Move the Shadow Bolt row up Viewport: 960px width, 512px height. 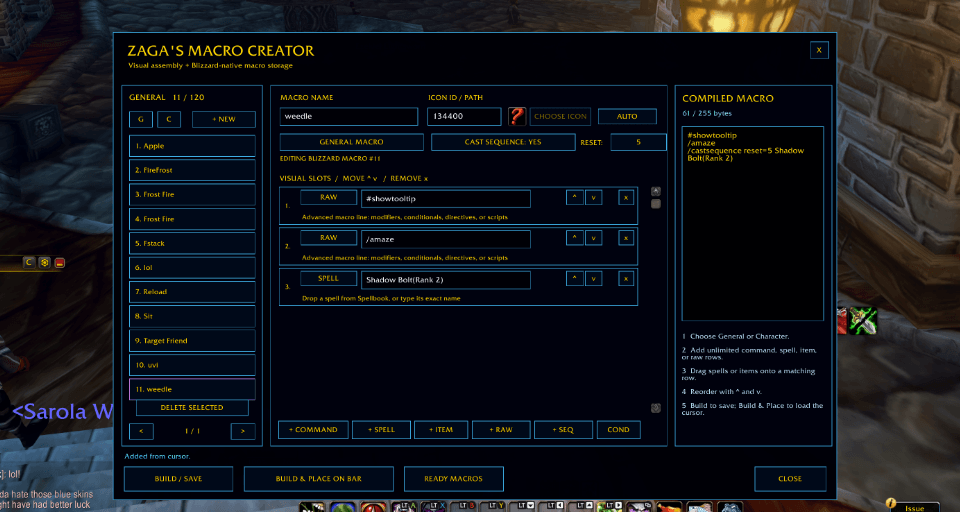[x=574, y=279]
